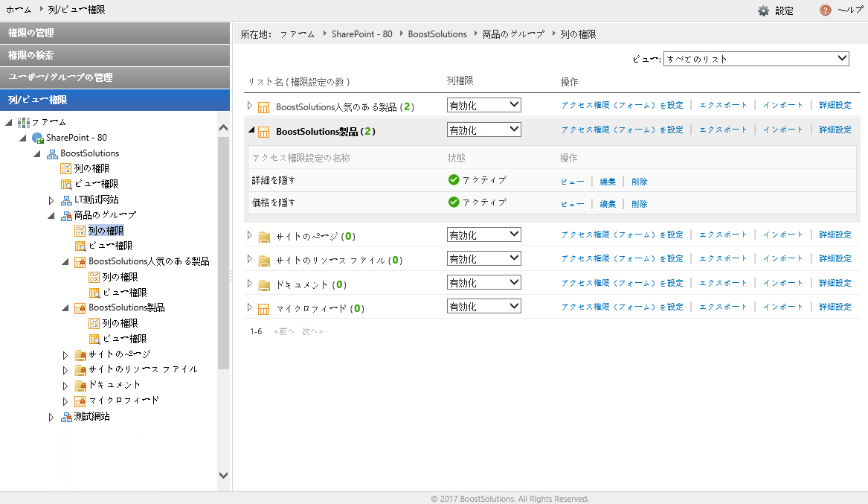Select ビュー権限 under BoostSolutions製品 in tree
868x504 pixels.
124,339
